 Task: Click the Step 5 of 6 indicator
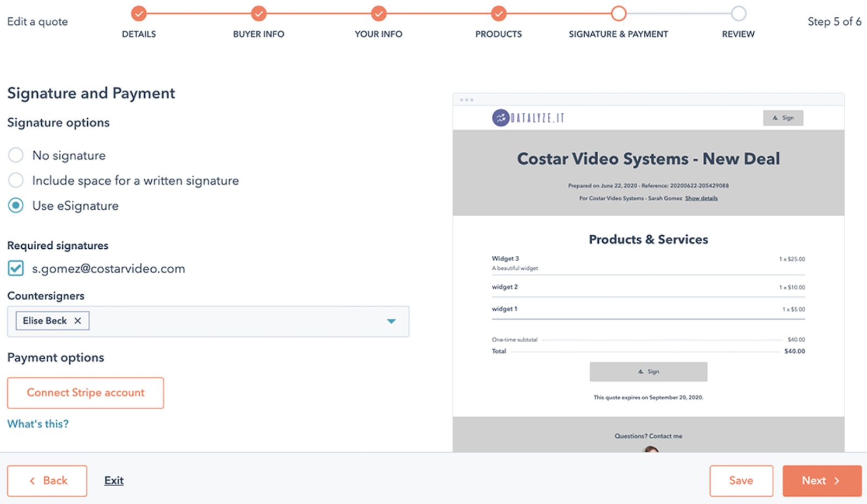(x=834, y=22)
